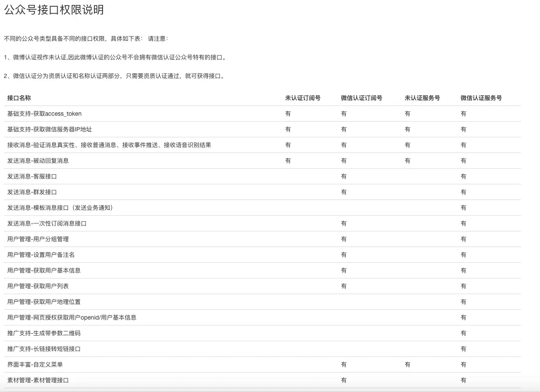This screenshot has width=540, height=392.
Task: Select the 接口名称 column header
Action: click(19, 98)
